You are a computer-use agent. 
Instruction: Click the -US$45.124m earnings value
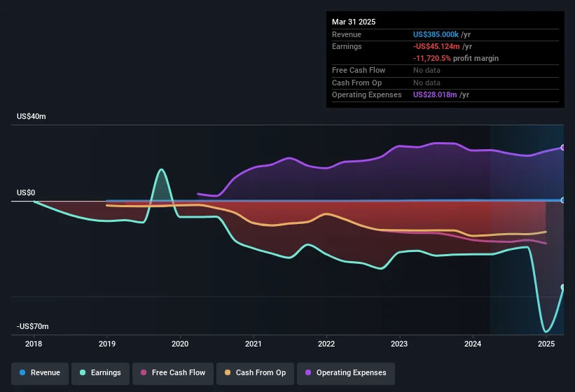click(436, 46)
